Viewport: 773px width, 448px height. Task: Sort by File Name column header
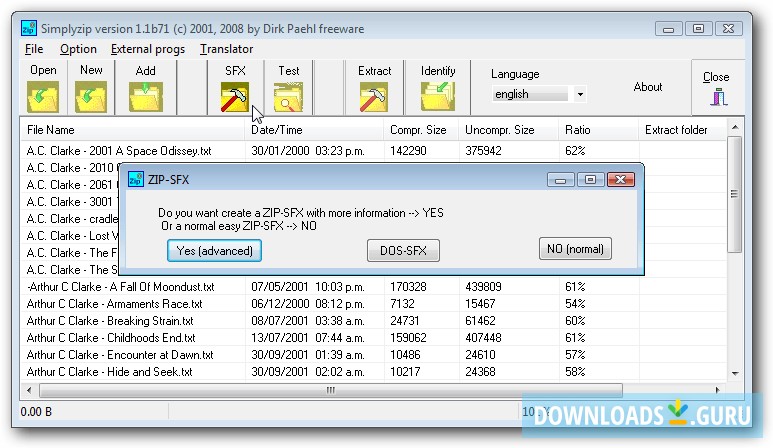[133, 130]
